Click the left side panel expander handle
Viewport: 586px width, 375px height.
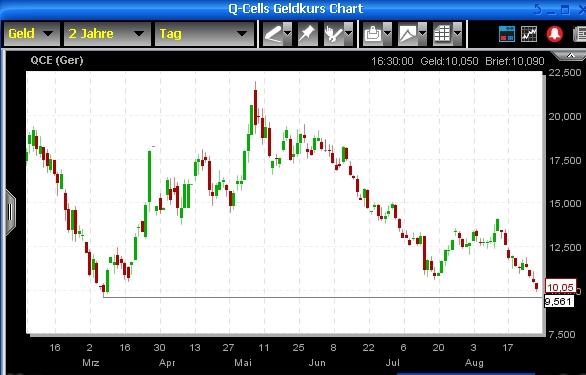click(10, 212)
